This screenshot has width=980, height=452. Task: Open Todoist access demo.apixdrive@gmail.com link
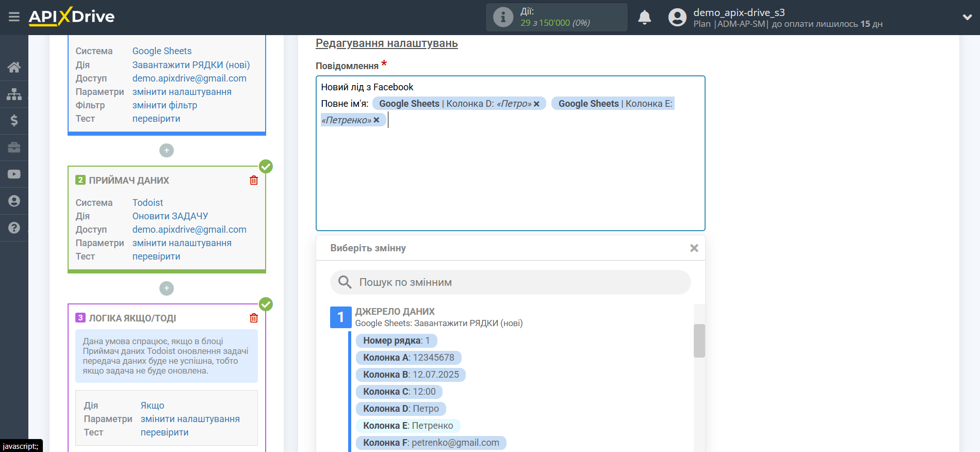[189, 230]
